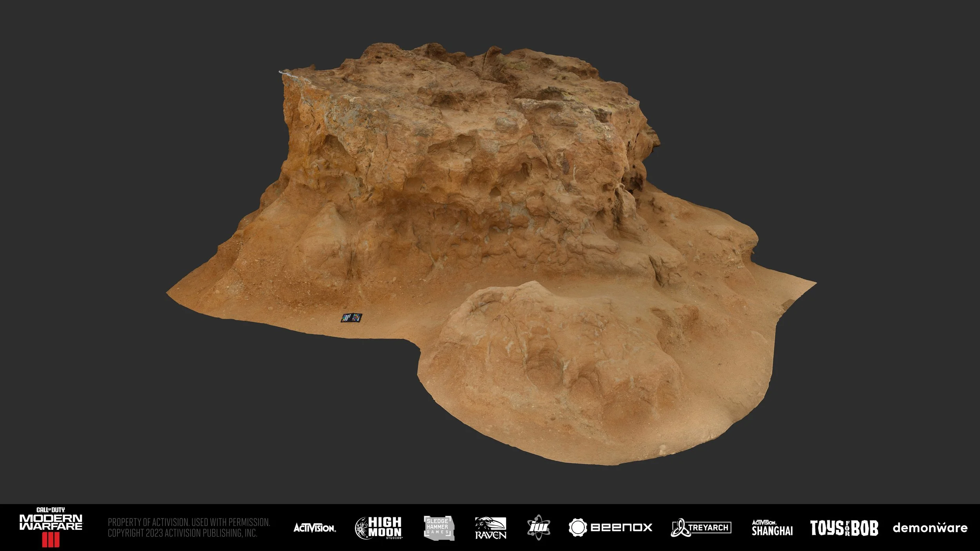
Task: Click the Toys for Bob logo
Action: (844, 528)
